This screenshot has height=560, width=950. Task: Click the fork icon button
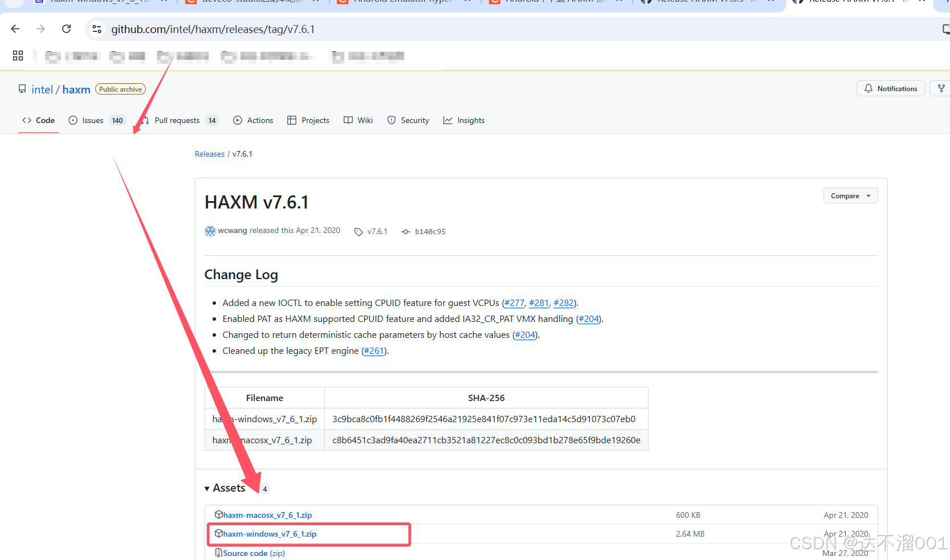point(941,88)
